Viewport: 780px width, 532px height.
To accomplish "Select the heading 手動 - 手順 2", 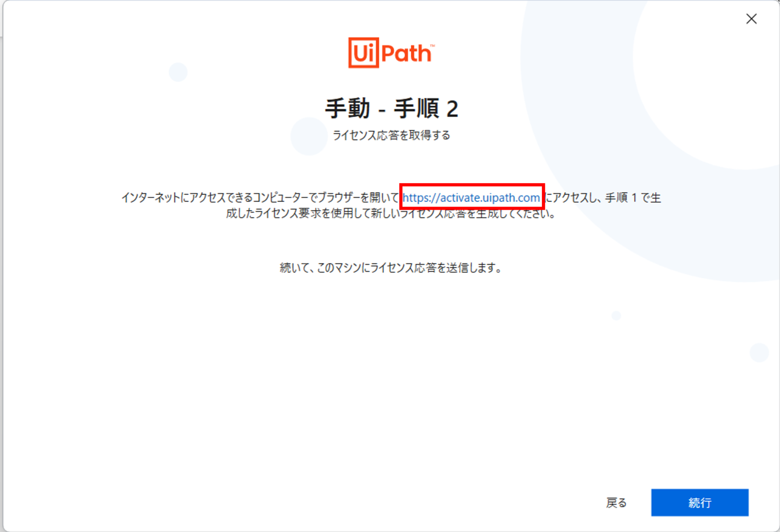I will [392, 109].
